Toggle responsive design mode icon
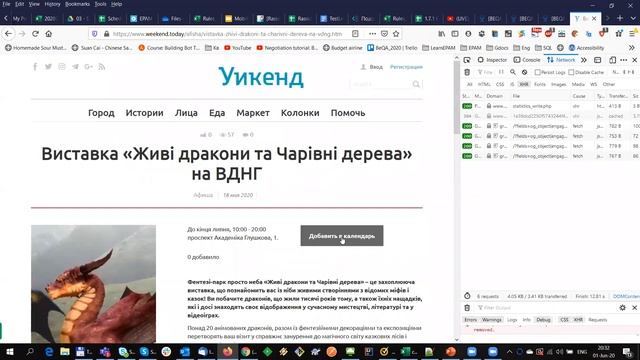 (612, 60)
